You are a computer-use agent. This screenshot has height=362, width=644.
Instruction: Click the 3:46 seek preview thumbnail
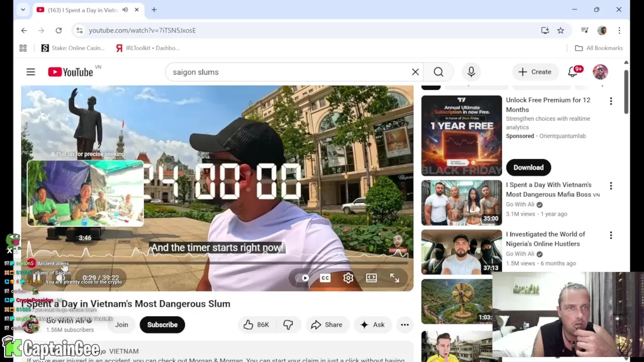(x=85, y=194)
